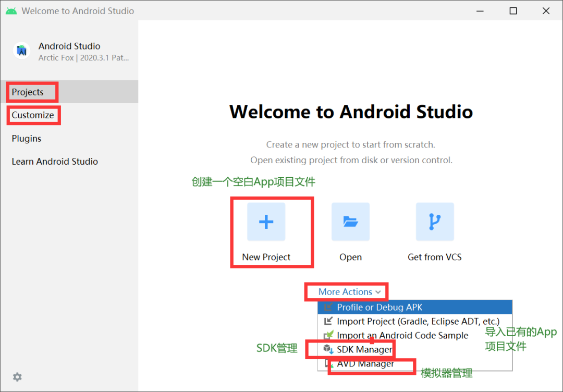Click the Get from VCS branch icon

click(x=435, y=222)
